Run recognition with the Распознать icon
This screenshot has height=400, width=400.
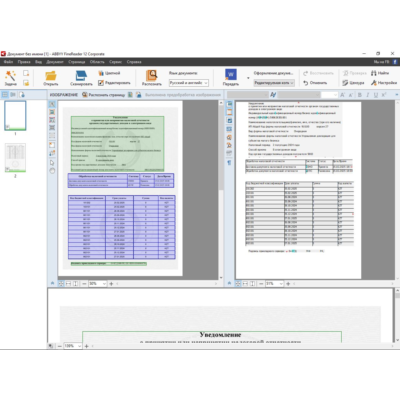click(x=152, y=76)
